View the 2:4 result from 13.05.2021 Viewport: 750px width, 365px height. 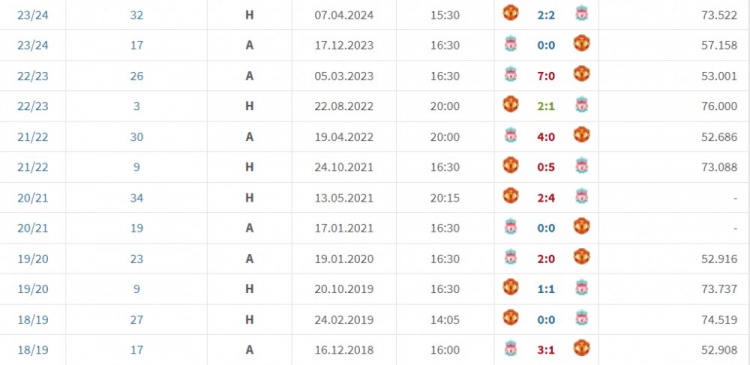(x=546, y=198)
